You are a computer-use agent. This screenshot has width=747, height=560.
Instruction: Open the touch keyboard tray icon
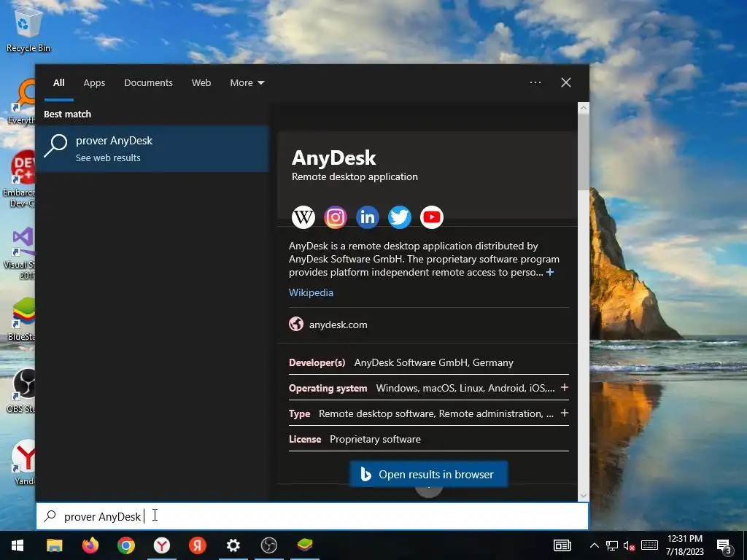pos(649,545)
